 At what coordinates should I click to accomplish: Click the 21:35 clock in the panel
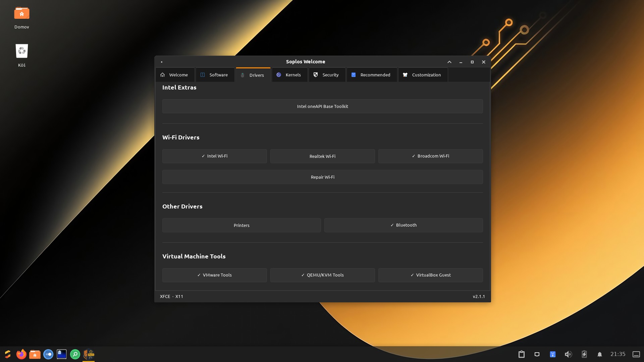(x=618, y=354)
